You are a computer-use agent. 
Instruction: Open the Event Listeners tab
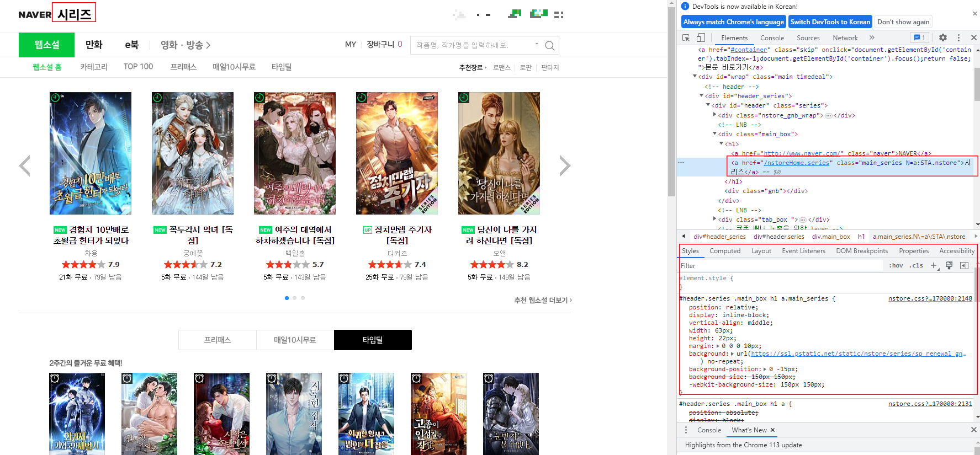(803, 251)
